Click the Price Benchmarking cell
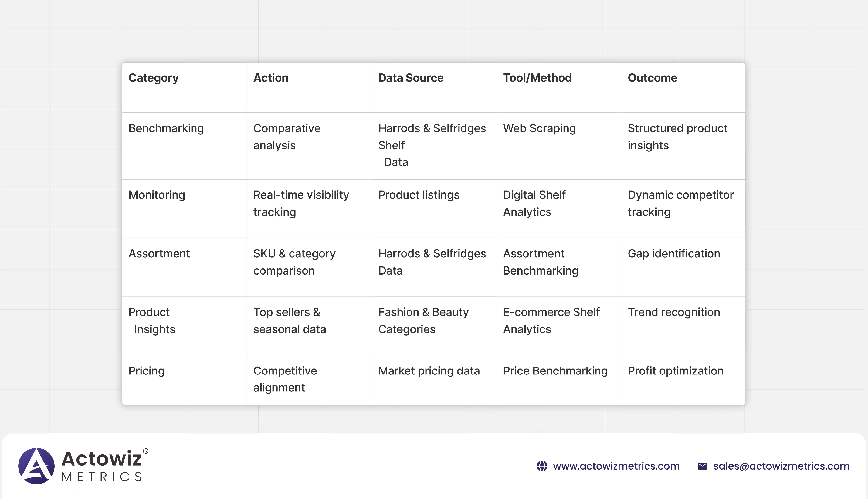 [x=555, y=371]
